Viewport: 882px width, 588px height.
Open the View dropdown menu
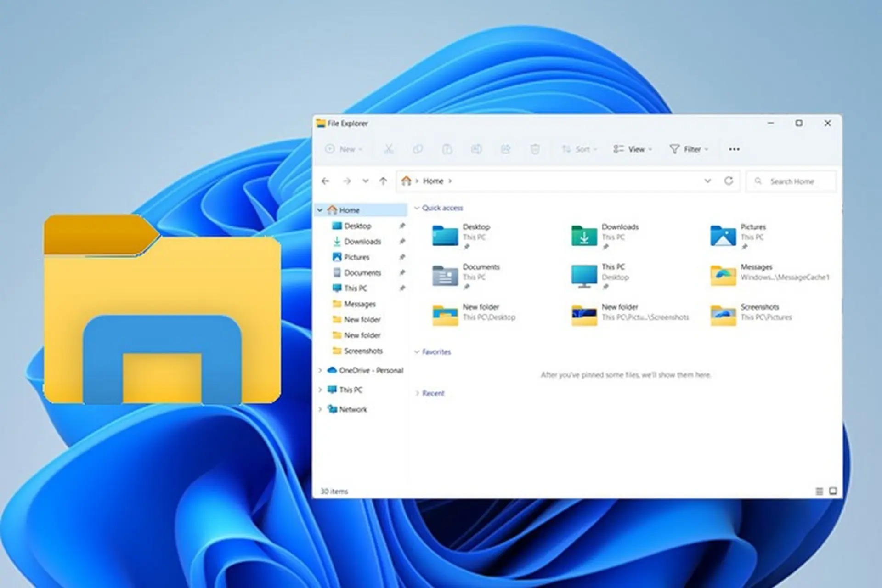[632, 149]
